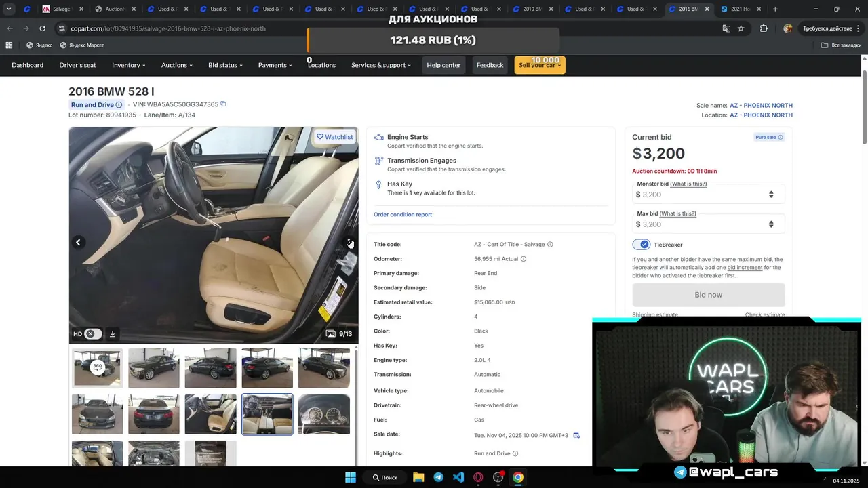Click the Bid now button
Viewport: 868px width, 488px height.
click(708, 295)
